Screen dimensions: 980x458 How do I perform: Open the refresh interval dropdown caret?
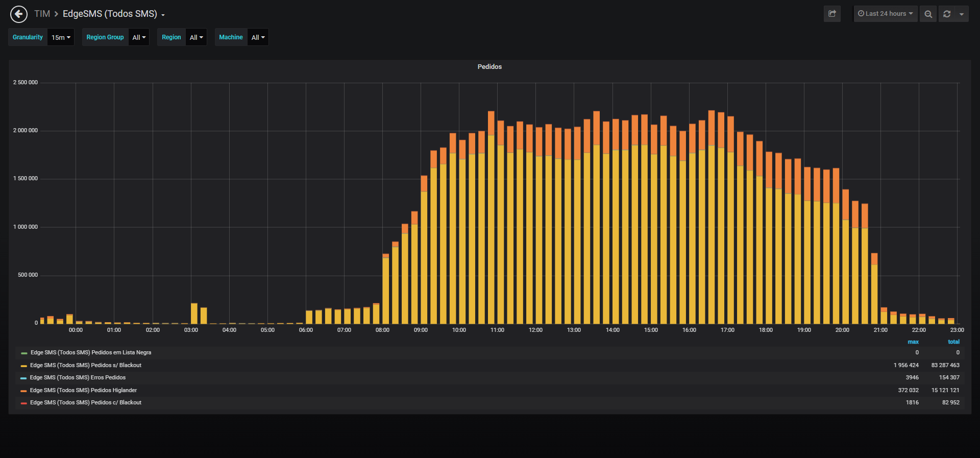click(962, 14)
